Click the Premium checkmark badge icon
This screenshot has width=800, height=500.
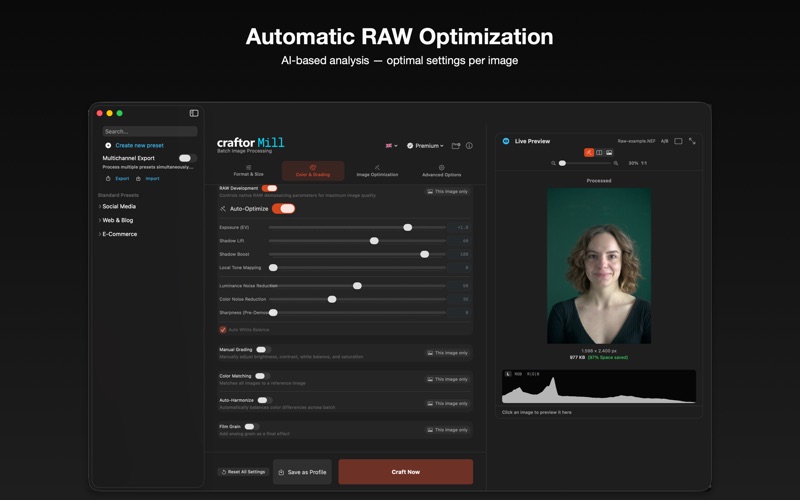(x=410, y=145)
